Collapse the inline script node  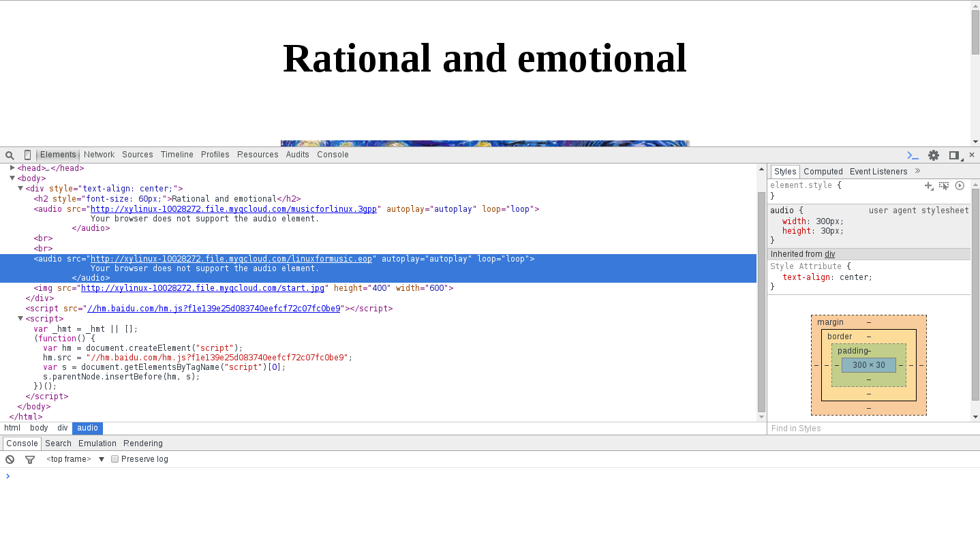pos(20,318)
